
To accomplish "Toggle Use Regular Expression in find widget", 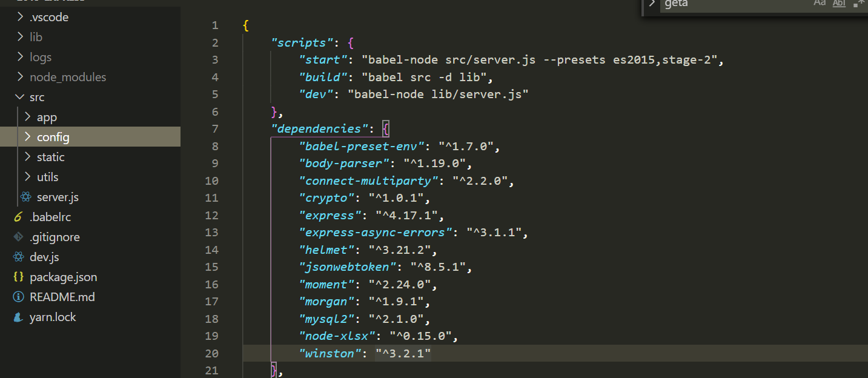I will tap(859, 3).
